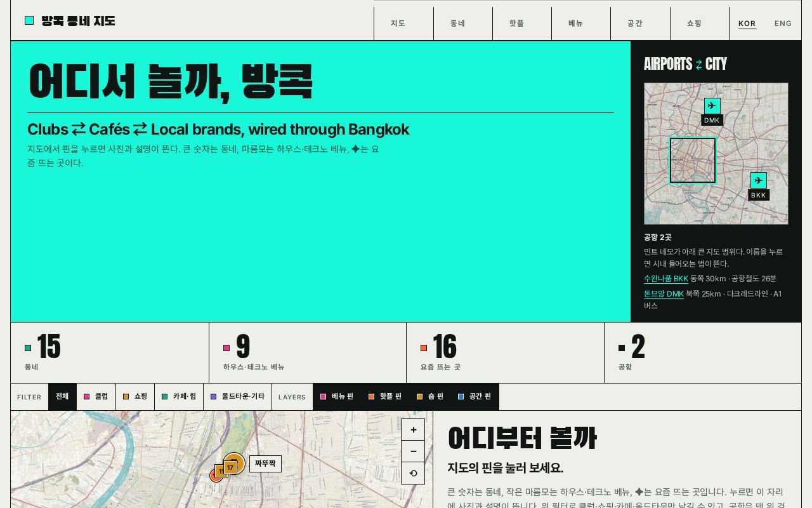Open the 돈므앙 DMK link

click(x=664, y=294)
